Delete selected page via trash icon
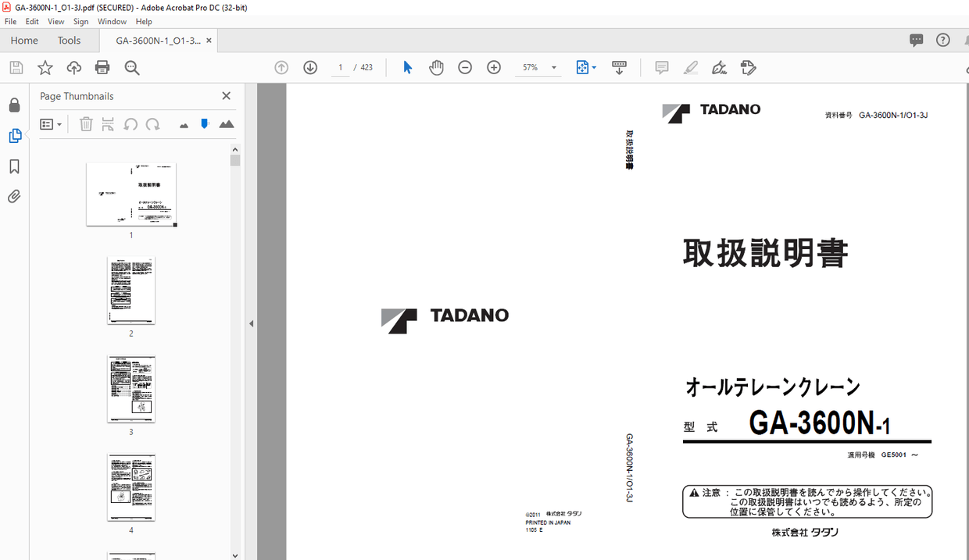Screen dimensions: 969x560 [86, 123]
